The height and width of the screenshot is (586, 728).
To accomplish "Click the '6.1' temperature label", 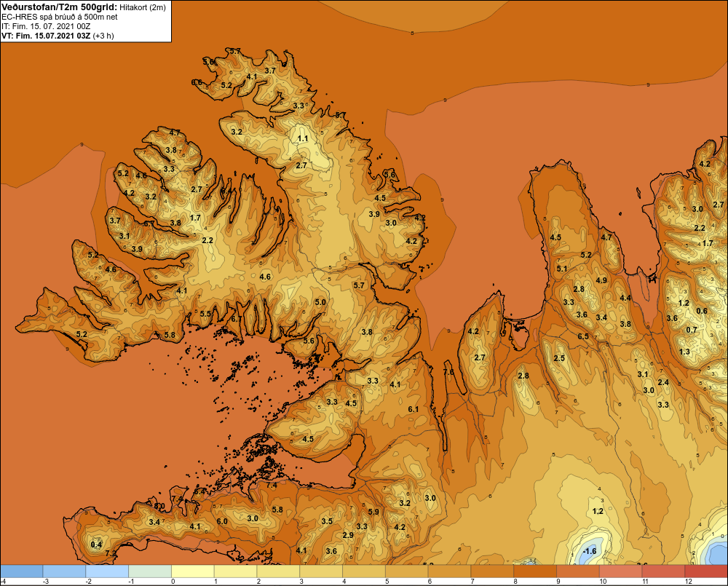I will pyautogui.click(x=414, y=409).
